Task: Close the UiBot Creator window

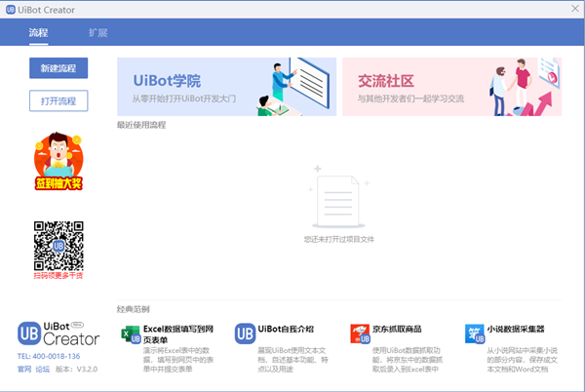Action: [x=575, y=9]
